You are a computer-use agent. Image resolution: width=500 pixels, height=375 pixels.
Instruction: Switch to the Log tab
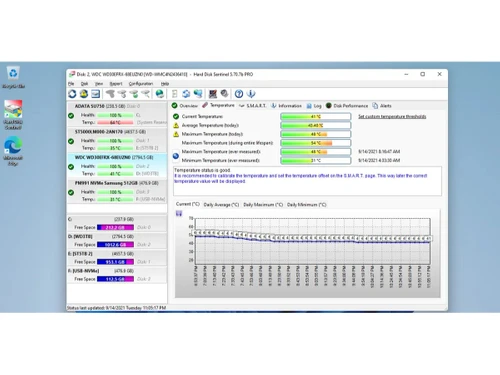314,106
